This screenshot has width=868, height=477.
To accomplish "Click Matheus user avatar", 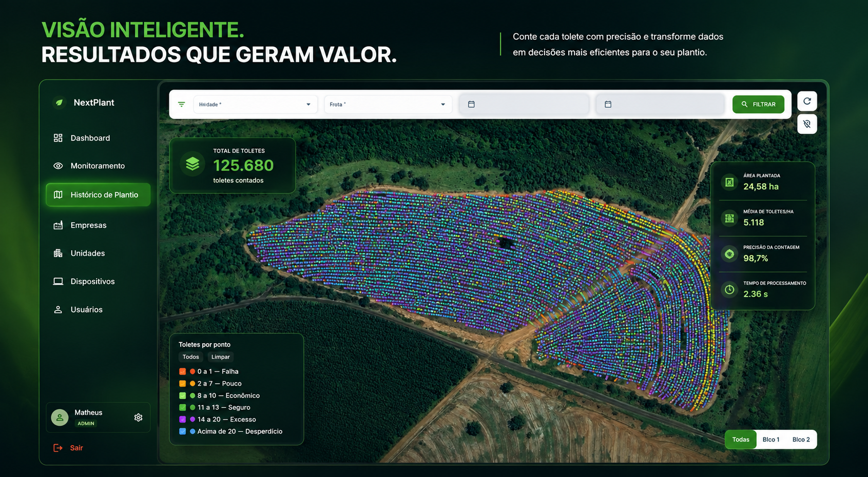I will 60,418.
